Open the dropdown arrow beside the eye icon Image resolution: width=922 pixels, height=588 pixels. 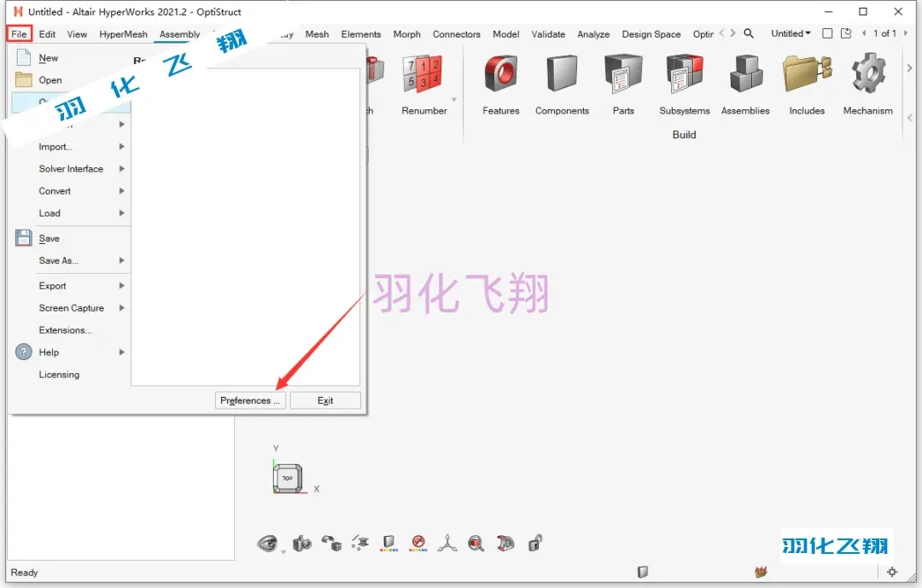[x=283, y=551]
